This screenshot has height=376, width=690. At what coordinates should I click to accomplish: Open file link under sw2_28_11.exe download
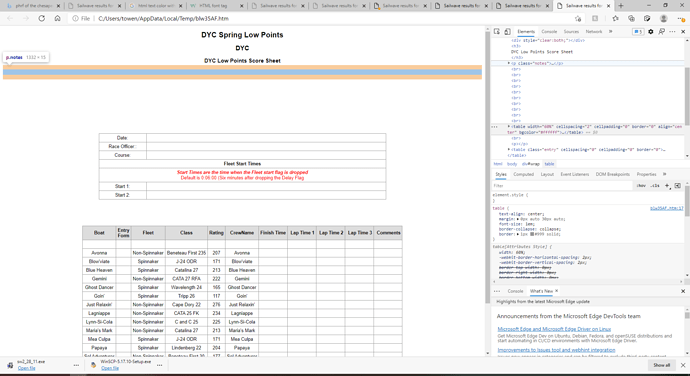coord(26,368)
